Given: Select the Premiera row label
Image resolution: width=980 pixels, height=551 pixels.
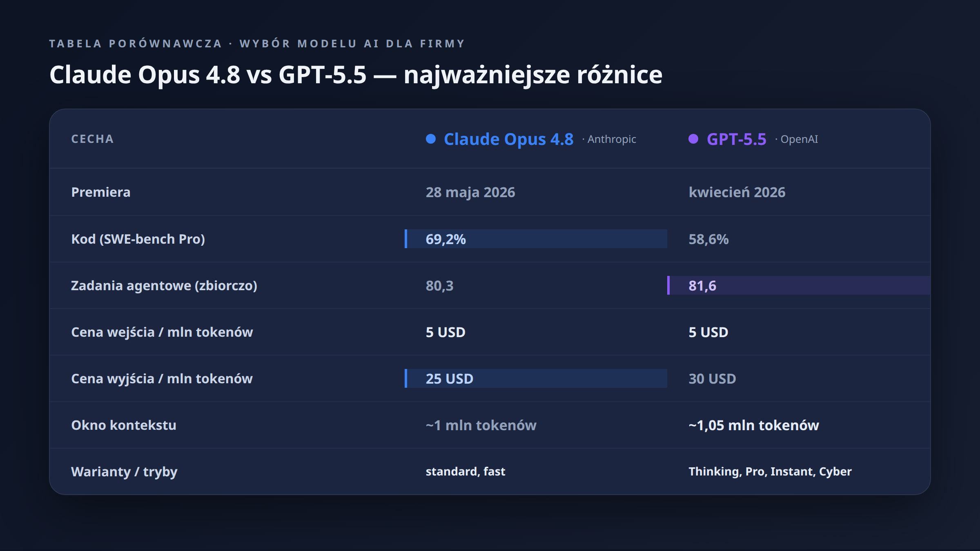Looking at the screenshot, I should pyautogui.click(x=101, y=192).
